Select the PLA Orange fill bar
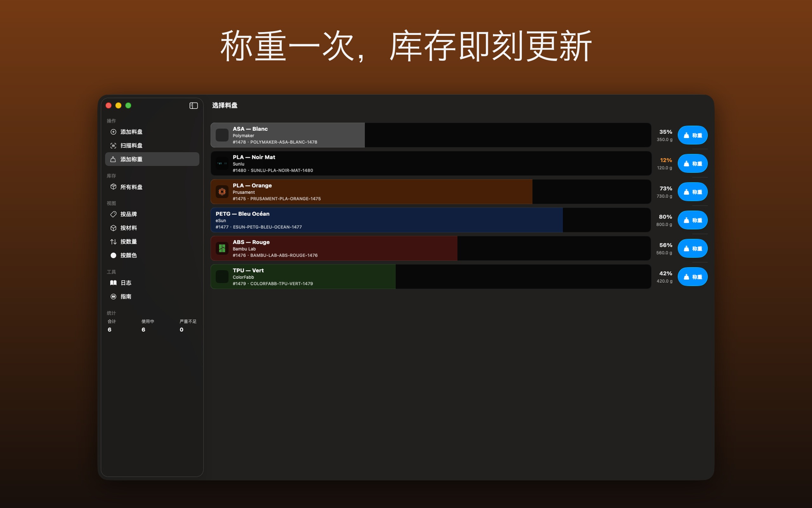Screen dimensions: 812x508 371,192
